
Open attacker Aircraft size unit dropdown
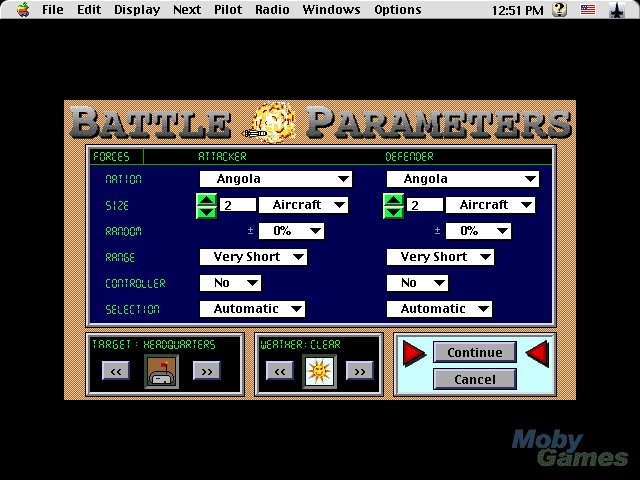click(304, 205)
